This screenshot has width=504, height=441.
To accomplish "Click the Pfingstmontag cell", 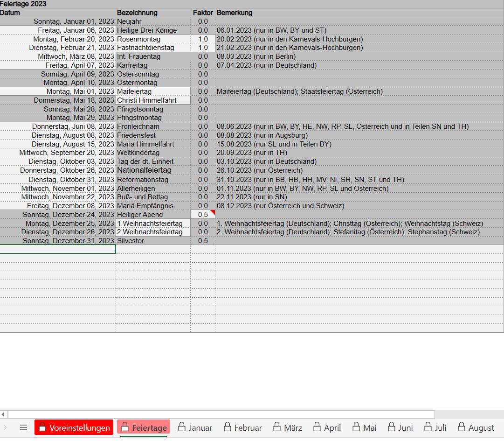I will point(153,118).
